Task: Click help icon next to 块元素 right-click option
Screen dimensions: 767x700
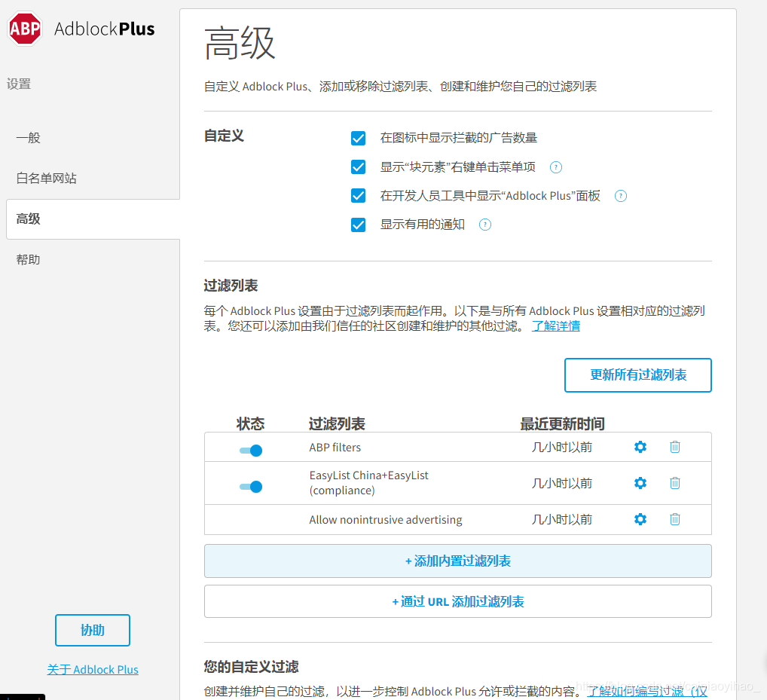Action: [x=555, y=167]
